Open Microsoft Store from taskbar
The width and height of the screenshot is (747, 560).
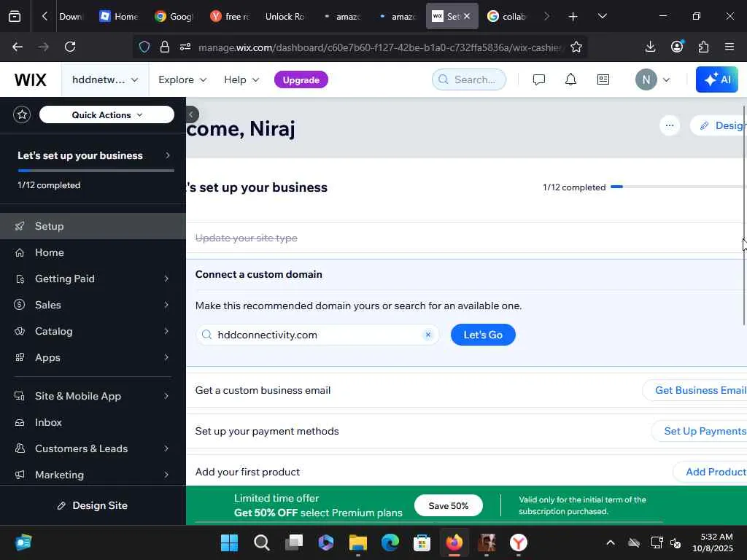(x=422, y=542)
